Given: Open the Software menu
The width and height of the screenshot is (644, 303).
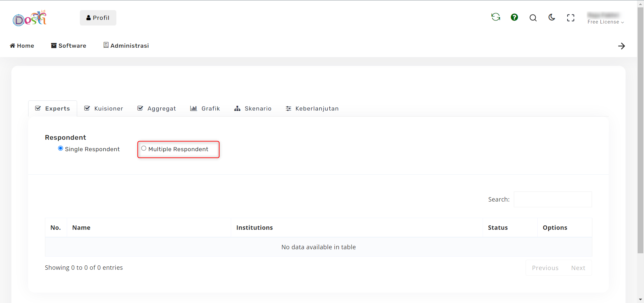Looking at the screenshot, I should pos(68,46).
